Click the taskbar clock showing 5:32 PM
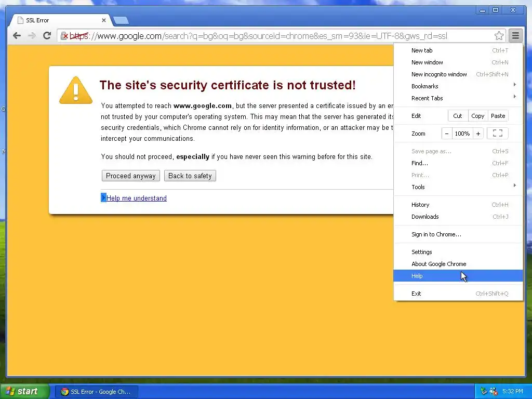Image resolution: width=532 pixels, height=399 pixels. tap(513, 391)
